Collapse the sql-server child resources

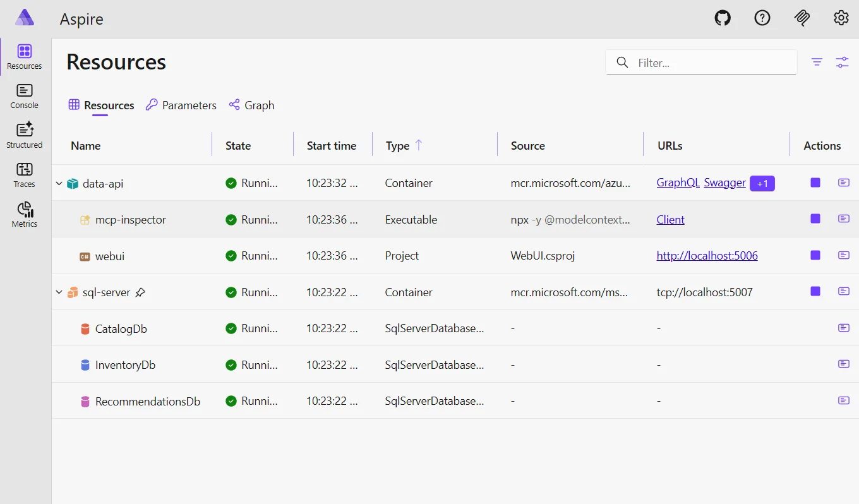pyautogui.click(x=59, y=292)
